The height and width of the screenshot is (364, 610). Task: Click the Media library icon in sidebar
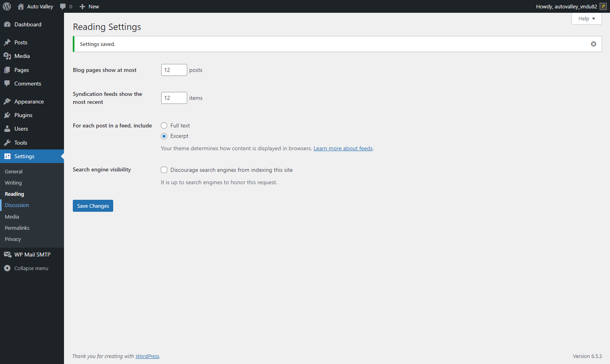point(7,56)
